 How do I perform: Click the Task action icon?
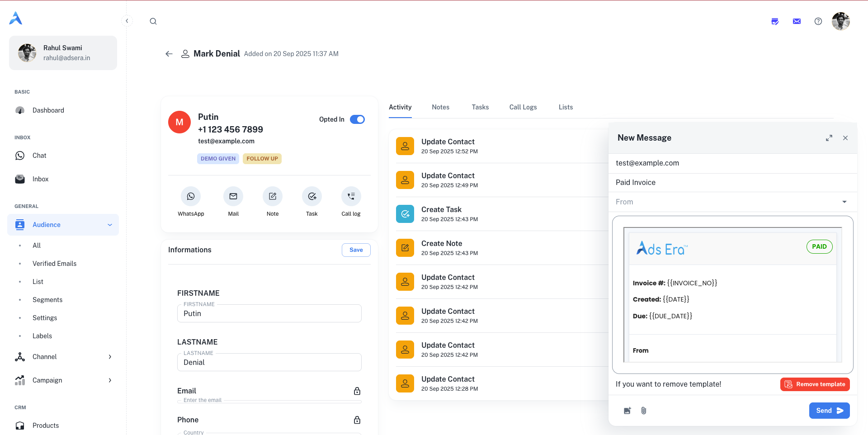pyautogui.click(x=312, y=196)
